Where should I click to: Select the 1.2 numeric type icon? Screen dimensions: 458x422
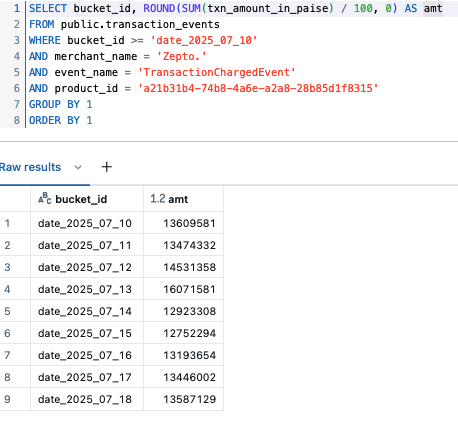click(x=158, y=199)
